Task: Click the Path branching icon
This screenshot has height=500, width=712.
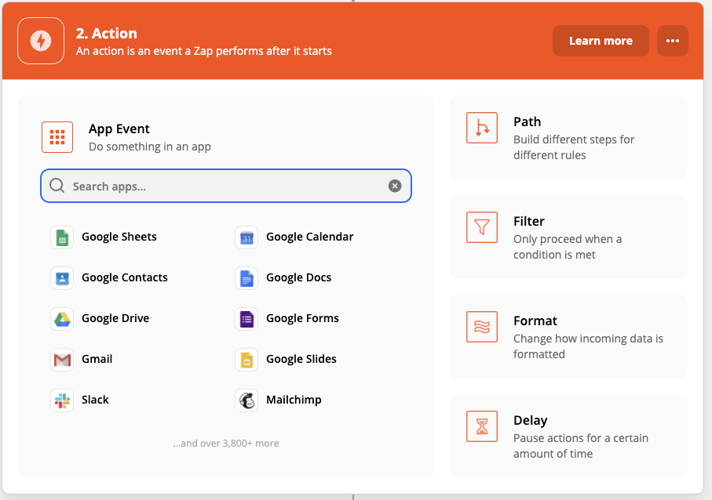Action: [x=482, y=128]
